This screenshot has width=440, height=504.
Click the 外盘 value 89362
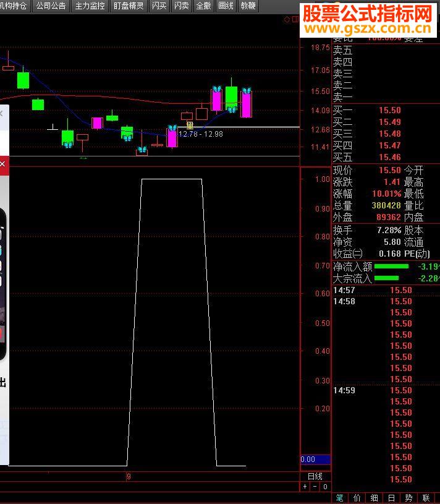click(x=389, y=217)
